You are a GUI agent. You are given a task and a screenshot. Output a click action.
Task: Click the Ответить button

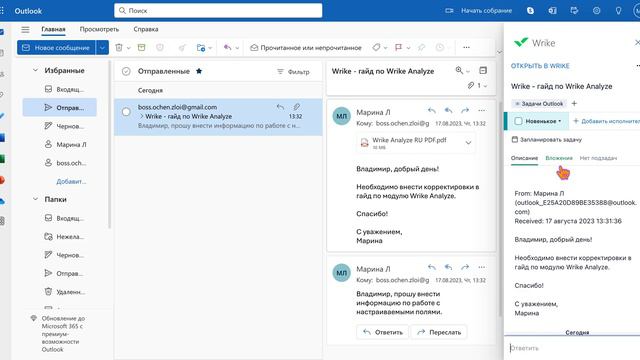382,332
